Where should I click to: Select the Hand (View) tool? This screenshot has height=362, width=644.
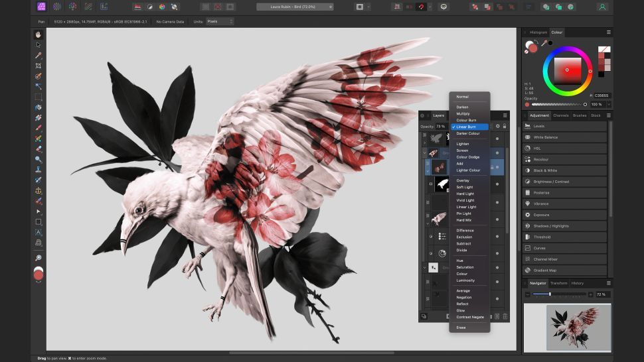coord(39,34)
